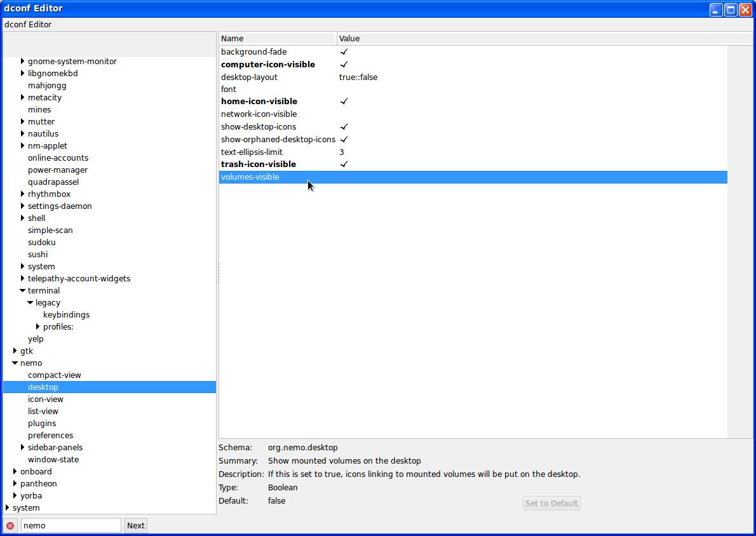
Task: Expand the profiles: node arrow
Action: pyautogui.click(x=37, y=327)
